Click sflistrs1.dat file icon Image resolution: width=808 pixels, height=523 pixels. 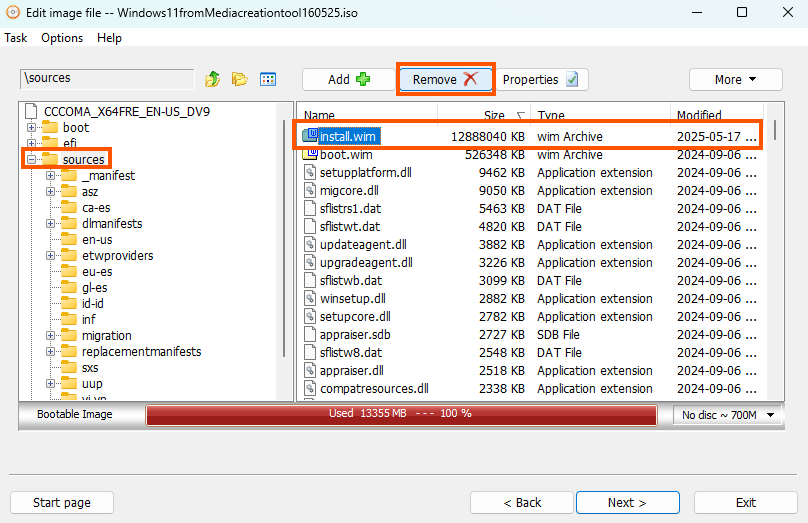tap(310, 208)
